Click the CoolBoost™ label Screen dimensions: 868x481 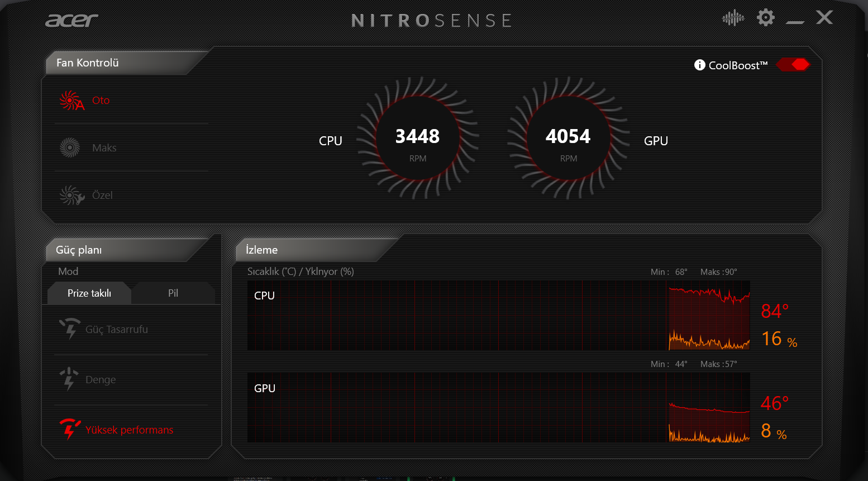click(738, 65)
